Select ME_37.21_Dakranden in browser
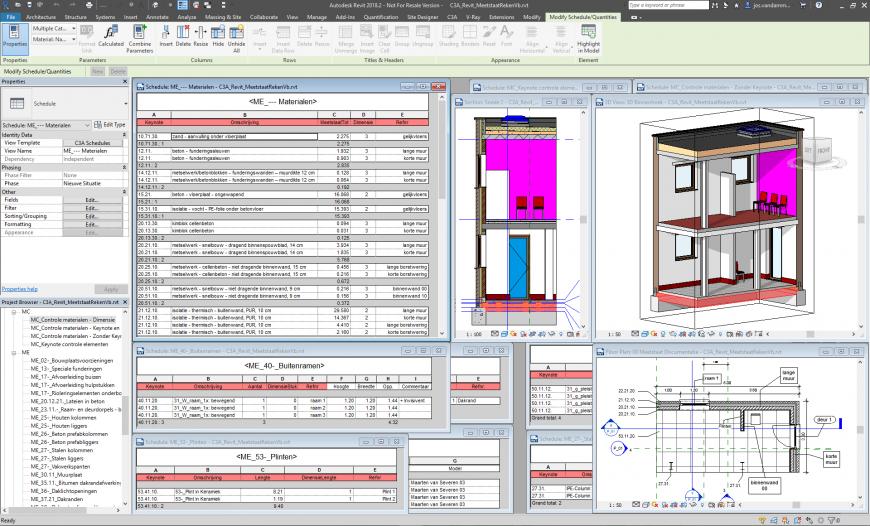Image resolution: width=870 pixels, height=526 pixels. coord(57,499)
